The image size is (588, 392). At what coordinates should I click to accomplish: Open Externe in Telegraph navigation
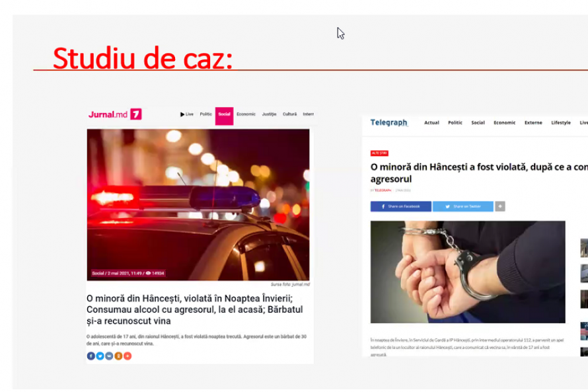pyautogui.click(x=533, y=123)
